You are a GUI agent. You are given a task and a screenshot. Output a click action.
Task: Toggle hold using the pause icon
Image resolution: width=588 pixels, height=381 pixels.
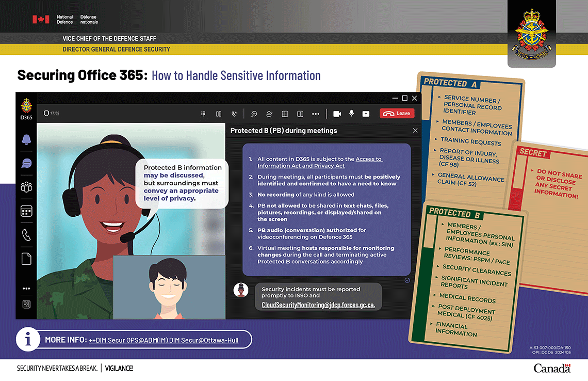click(219, 114)
